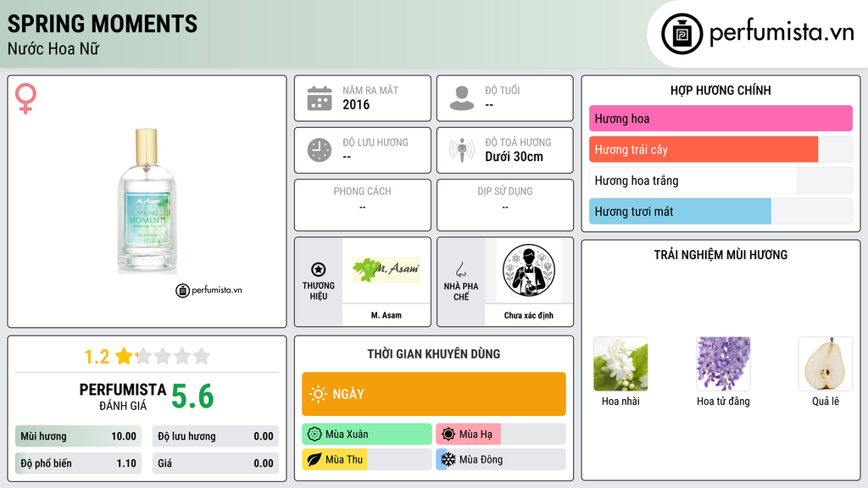Click the perfumista.vn site name text
Image resolution: width=868 pixels, height=488 pixels.
[x=782, y=33]
